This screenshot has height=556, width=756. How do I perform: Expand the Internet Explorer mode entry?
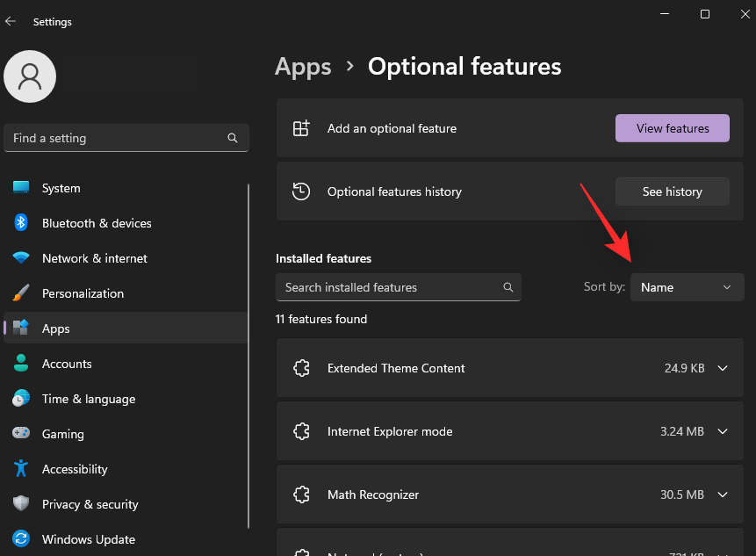pos(723,431)
